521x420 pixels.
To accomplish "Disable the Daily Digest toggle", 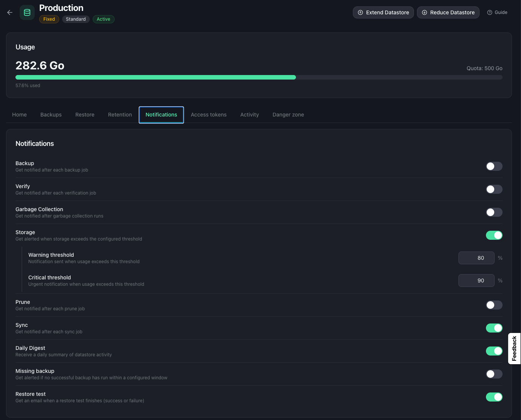I will 494,351.
